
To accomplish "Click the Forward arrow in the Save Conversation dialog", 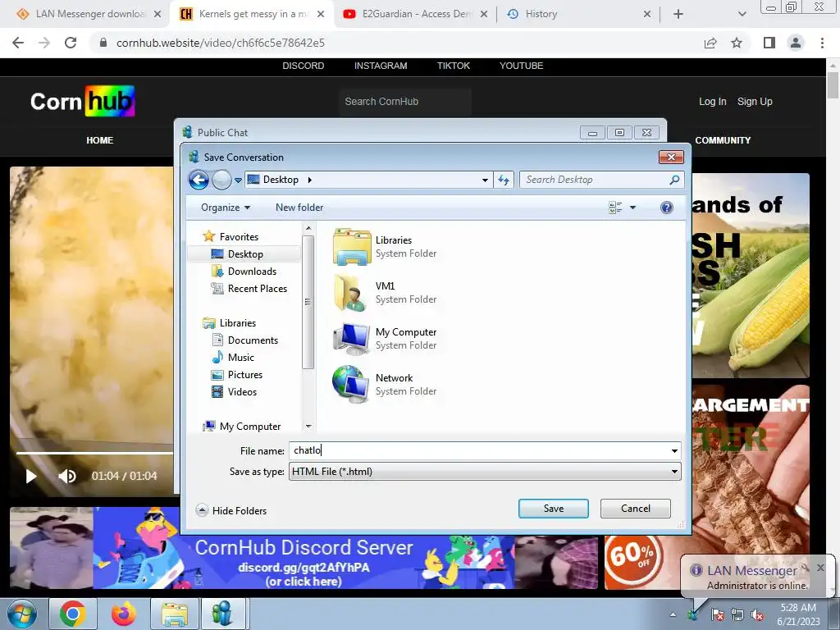I will pos(221,180).
